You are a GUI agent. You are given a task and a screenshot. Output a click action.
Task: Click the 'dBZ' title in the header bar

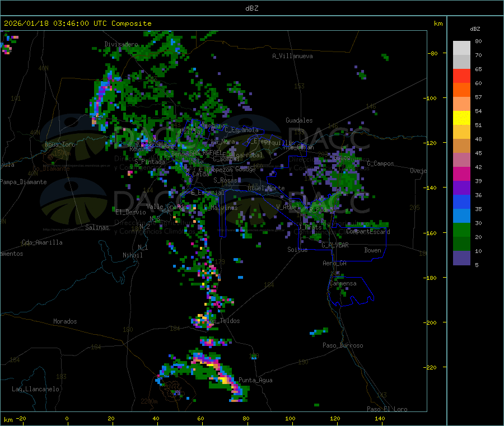[251, 8]
